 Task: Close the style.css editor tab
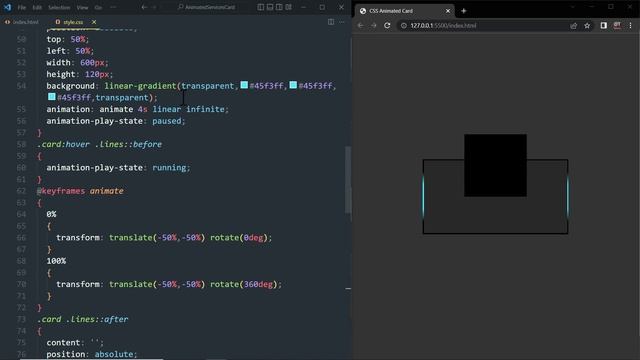pos(94,22)
